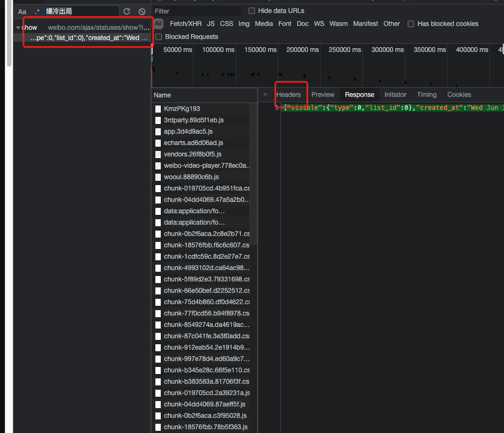Enable the Hide data URLs checkbox
Image resolution: width=504 pixels, height=433 pixels.
tap(252, 11)
